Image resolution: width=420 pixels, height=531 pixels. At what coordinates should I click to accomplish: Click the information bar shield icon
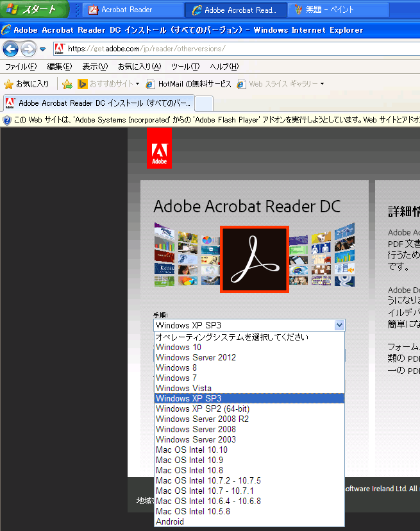[x=7, y=120]
